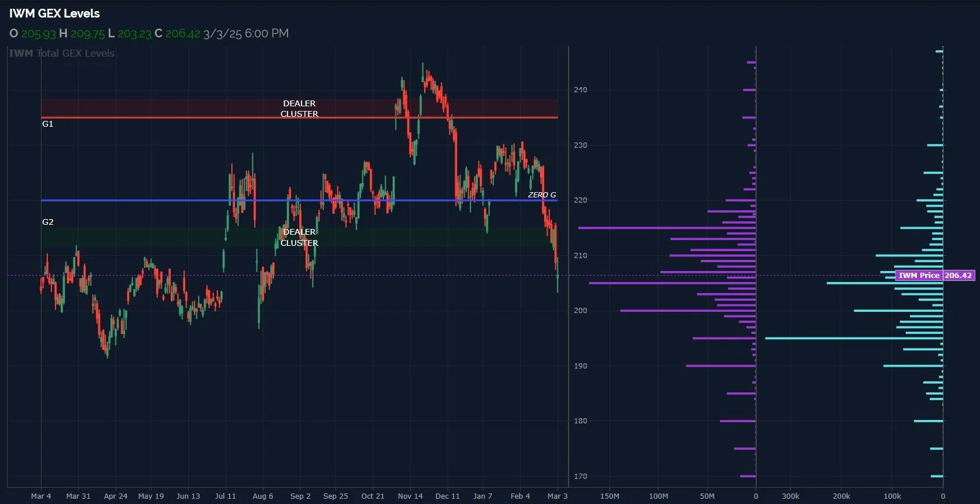Click the Apr 24 date axis label

click(x=116, y=496)
